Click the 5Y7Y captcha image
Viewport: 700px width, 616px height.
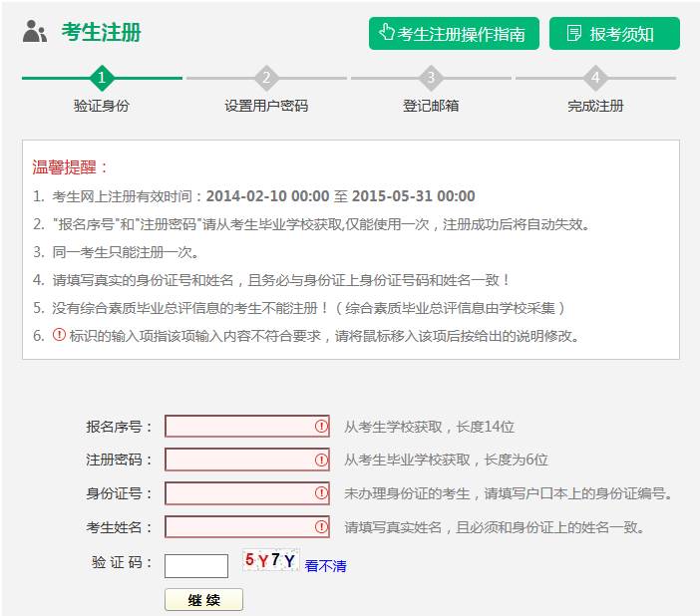[270, 561]
